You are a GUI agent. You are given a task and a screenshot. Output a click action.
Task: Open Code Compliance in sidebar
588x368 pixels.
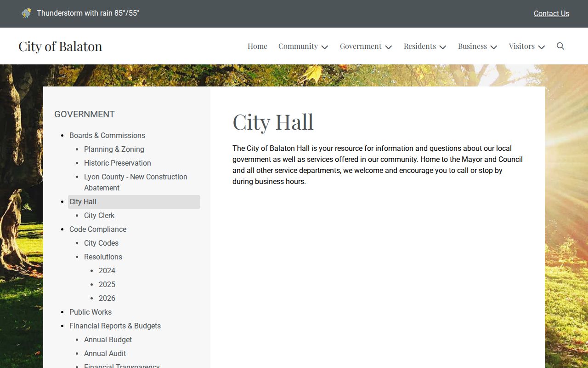pyautogui.click(x=98, y=229)
